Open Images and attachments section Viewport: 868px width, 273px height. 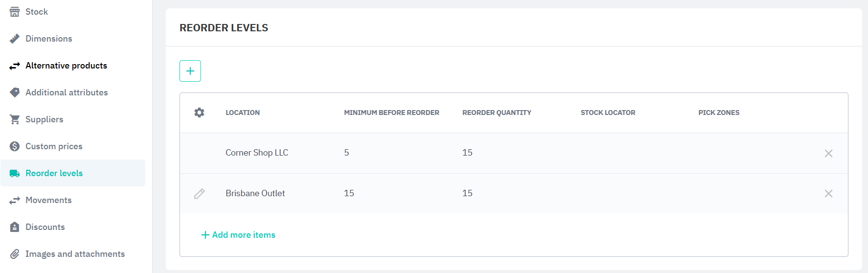75,254
